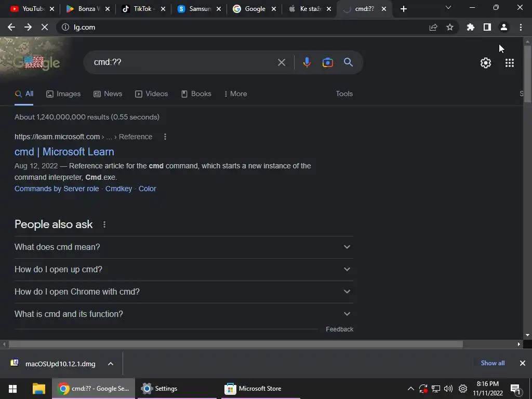This screenshot has height=399, width=532.
Task: Click the horizontal scrollbar thumb
Action: [x=236, y=344]
